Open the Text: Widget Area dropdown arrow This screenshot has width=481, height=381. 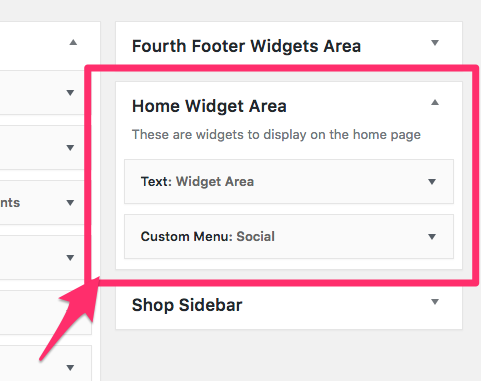(x=432, y=182)
